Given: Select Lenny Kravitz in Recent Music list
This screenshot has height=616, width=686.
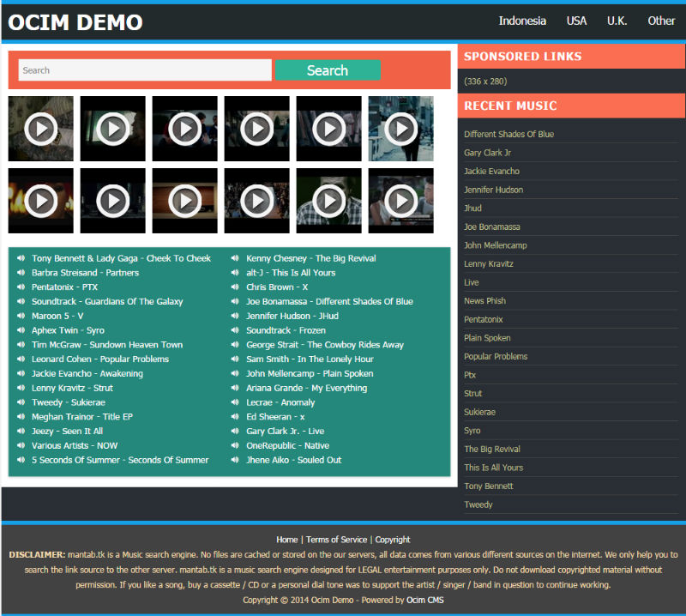Looking at the screenshot, I should point(488,264).
